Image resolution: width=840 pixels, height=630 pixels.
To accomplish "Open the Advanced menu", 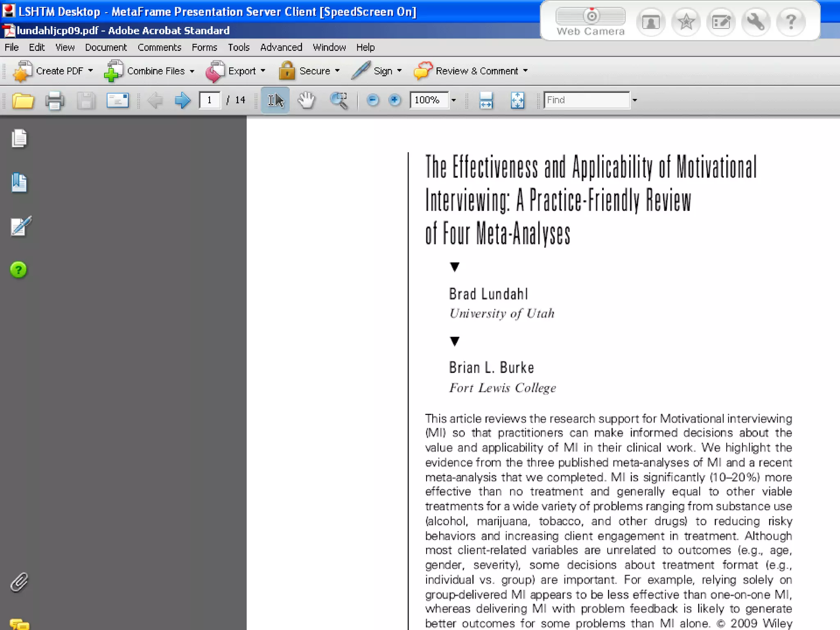I will [281, 48].
